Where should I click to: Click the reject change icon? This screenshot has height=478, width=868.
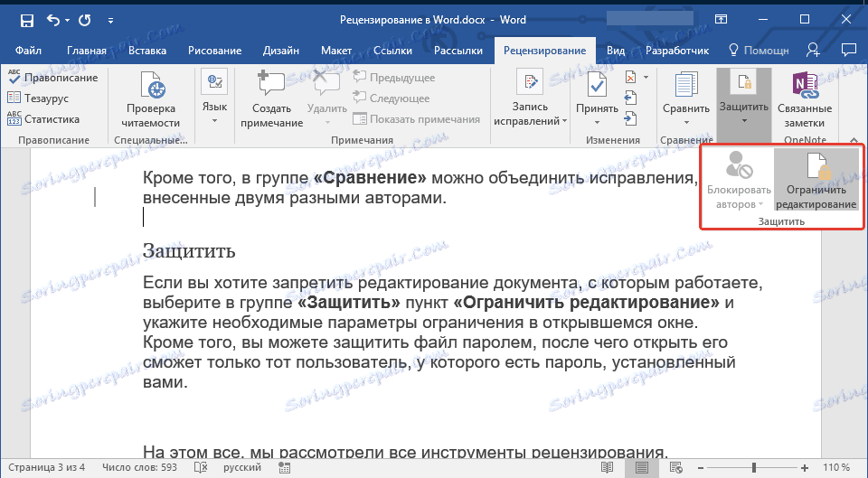coord(630,78)
